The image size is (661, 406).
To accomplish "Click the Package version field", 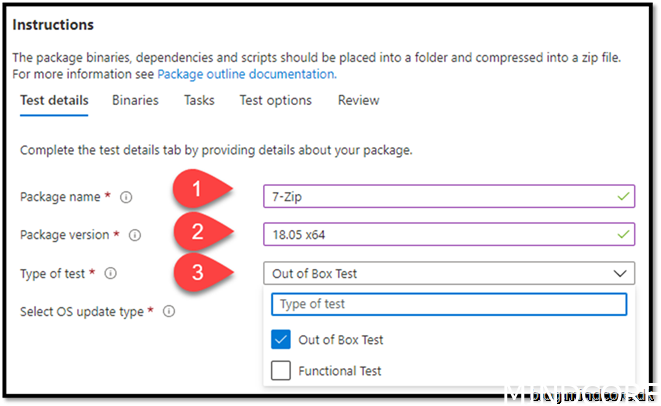I will pos(440,235).
